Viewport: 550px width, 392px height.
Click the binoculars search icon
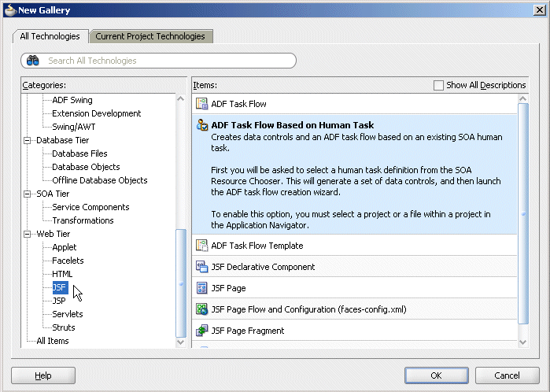point(33,61)
